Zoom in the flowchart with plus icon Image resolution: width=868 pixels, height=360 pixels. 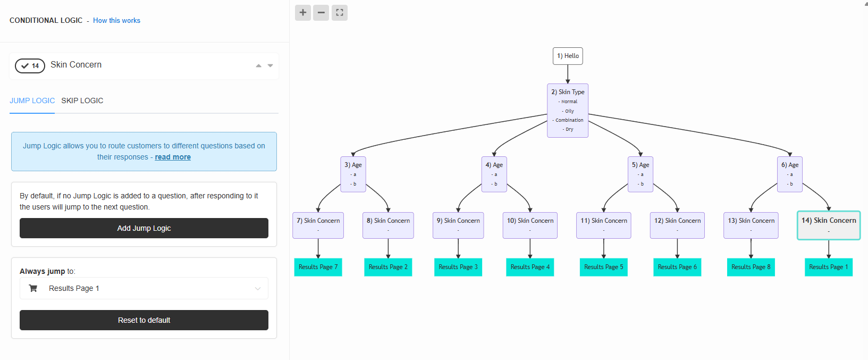303,13
